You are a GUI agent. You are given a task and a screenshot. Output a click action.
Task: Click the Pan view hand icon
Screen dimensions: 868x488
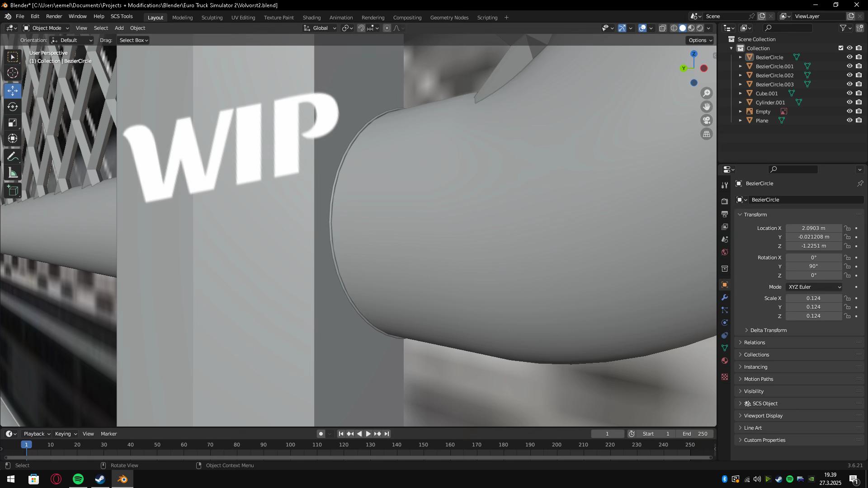(707, 107)
